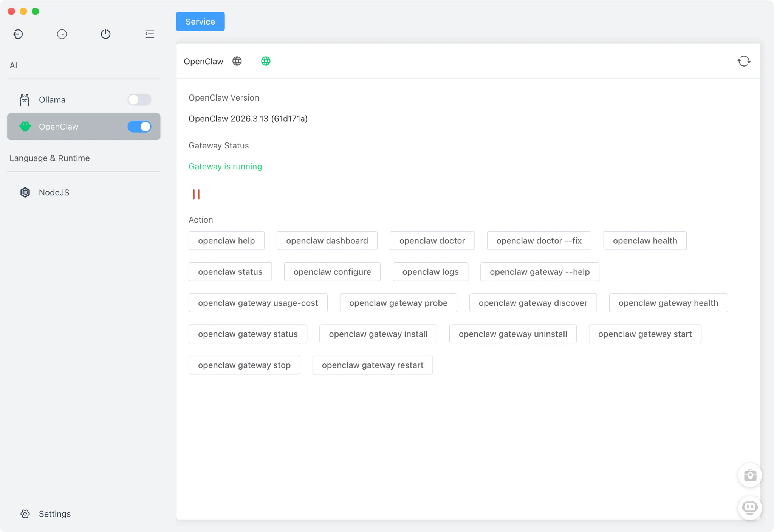Screen dimensions: 774x532
Task: Click the back arrow icon in sidebar
Action: (18, 34)
